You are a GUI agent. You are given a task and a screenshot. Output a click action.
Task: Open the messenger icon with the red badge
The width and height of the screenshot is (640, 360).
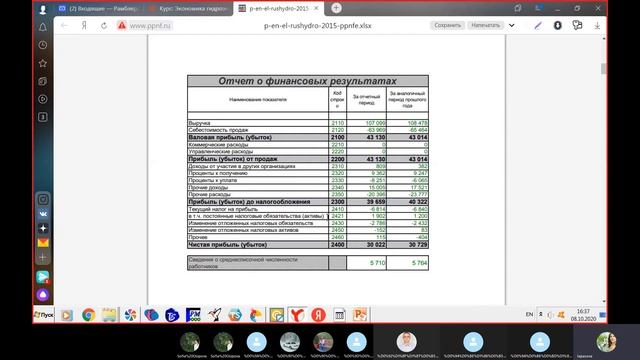(43, 277)
